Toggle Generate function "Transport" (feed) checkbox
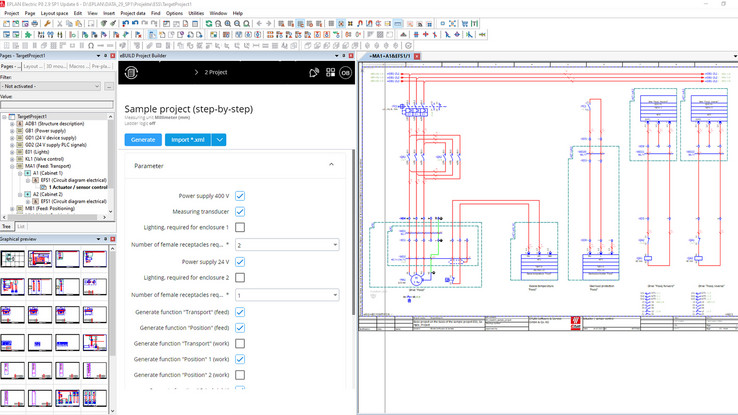Viewport: 738px width, 415px height. point(240,312)
